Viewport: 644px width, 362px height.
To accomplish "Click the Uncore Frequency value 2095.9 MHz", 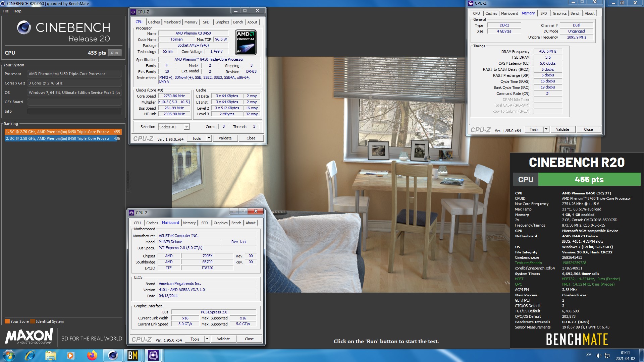I will tap(577, 38).
